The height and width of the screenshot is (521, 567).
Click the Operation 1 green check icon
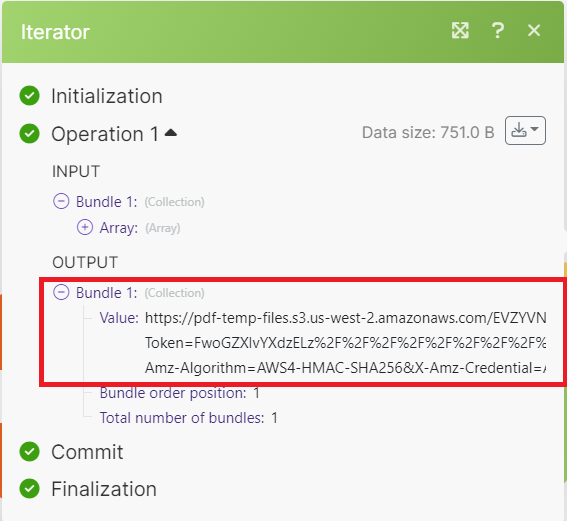click(29, 133)
